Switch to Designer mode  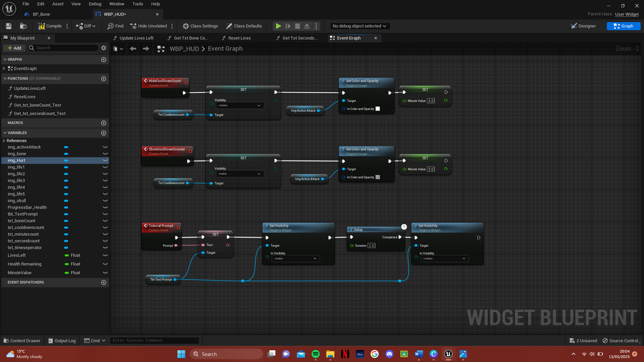[583, 26]
